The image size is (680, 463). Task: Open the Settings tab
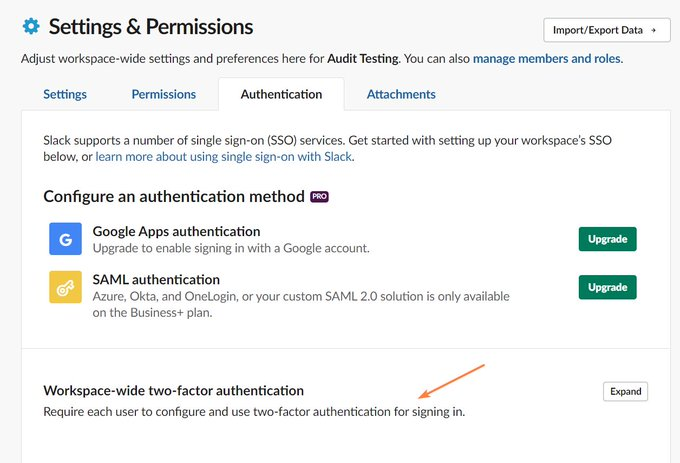click(65, 94)
